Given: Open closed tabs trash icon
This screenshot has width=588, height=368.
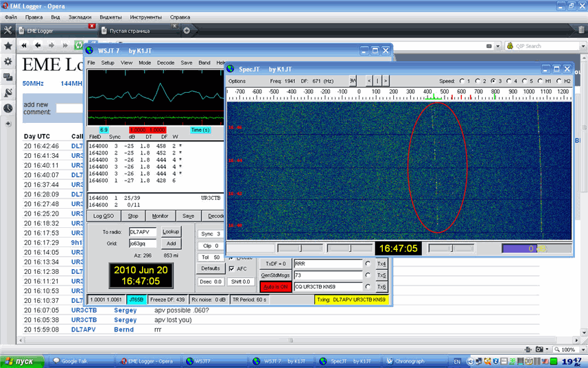Looking at the screenshot, I should (x=581, y=30).
